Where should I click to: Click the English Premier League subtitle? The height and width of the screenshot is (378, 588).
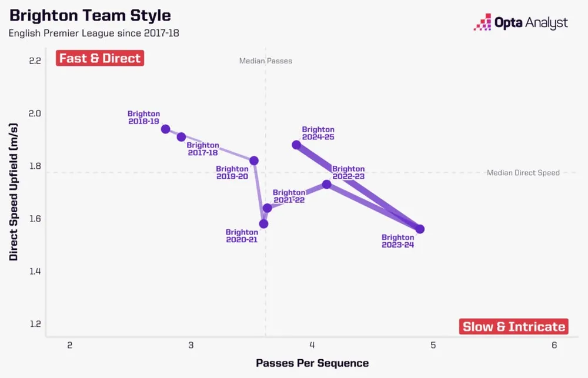pyautogui.click(x=93, y=33)
